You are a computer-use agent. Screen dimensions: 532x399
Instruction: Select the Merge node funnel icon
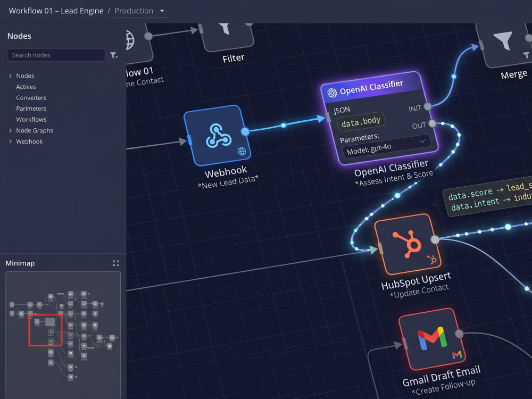[x=503, y=41]
